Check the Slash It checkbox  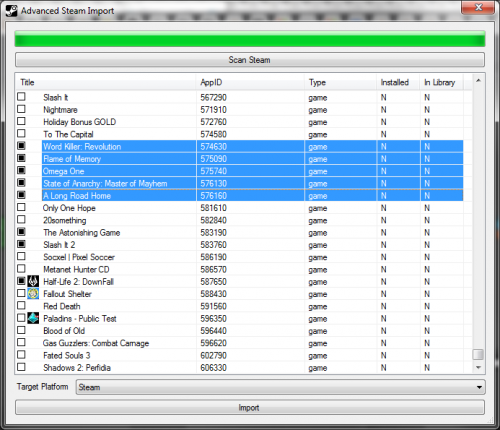pos(21,97)
